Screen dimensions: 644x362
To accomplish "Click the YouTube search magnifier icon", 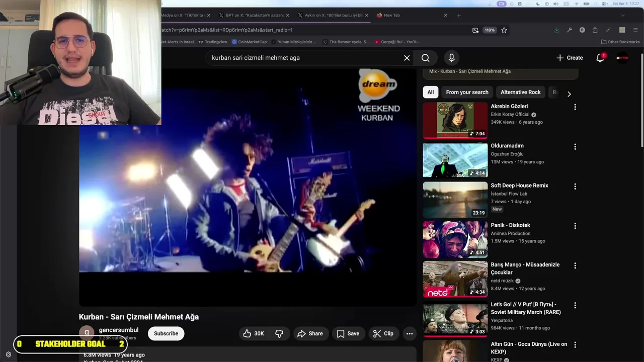I will pyautogui.click(x=426, y=58).
